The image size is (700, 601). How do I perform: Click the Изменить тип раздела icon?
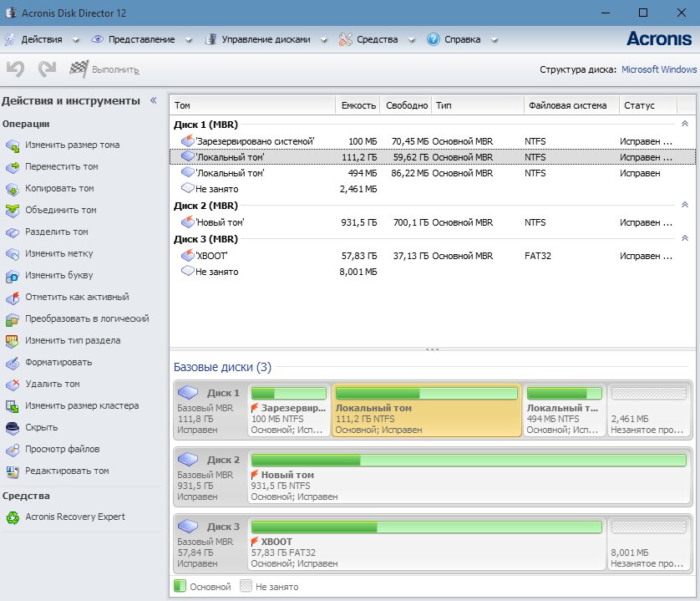[13, 341]
